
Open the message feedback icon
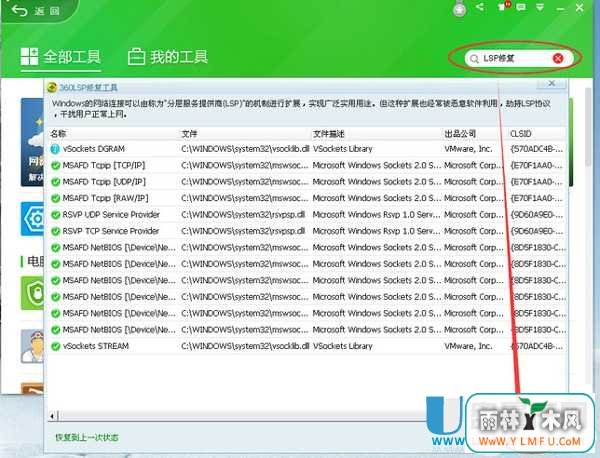point(521,7)
